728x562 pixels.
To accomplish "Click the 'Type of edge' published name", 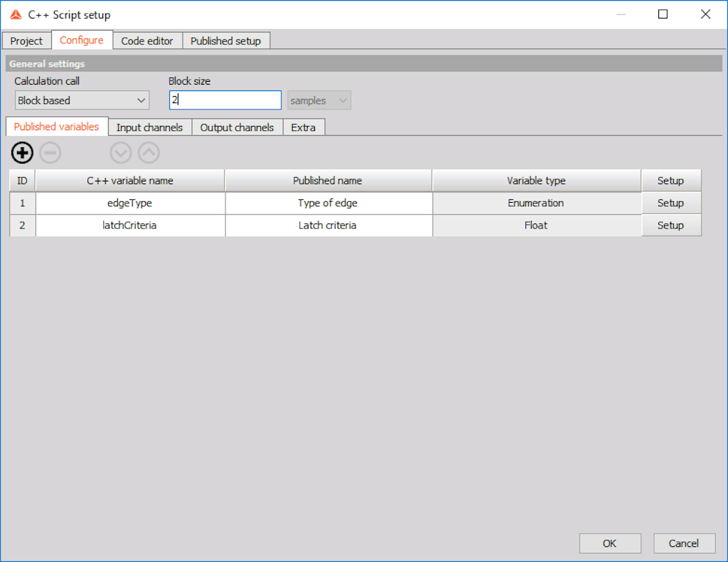I will point(328,203).
